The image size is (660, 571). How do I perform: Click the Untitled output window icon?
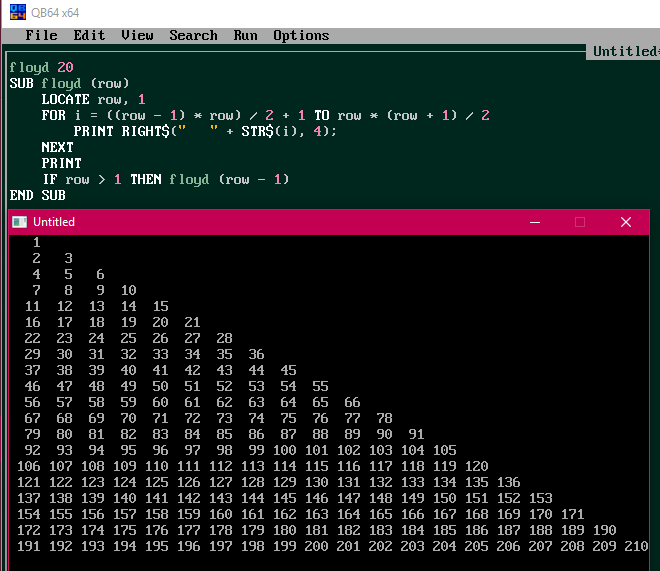point(19,222)
